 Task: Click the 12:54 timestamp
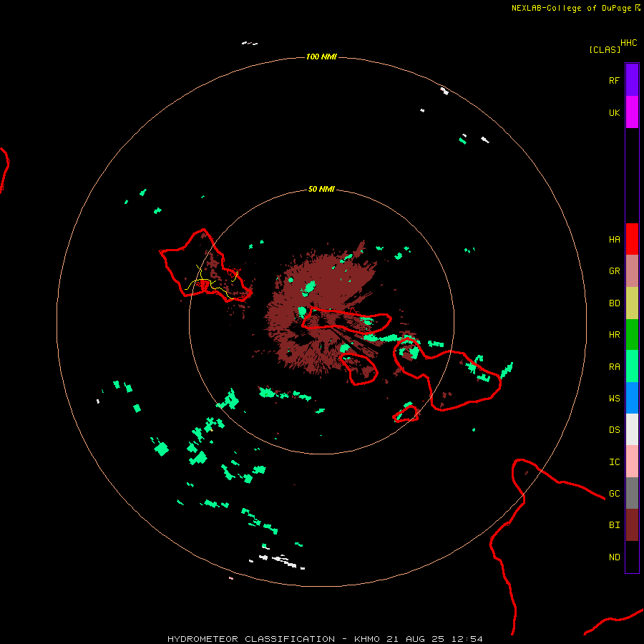pyautogui.click(x=467, y=639)
